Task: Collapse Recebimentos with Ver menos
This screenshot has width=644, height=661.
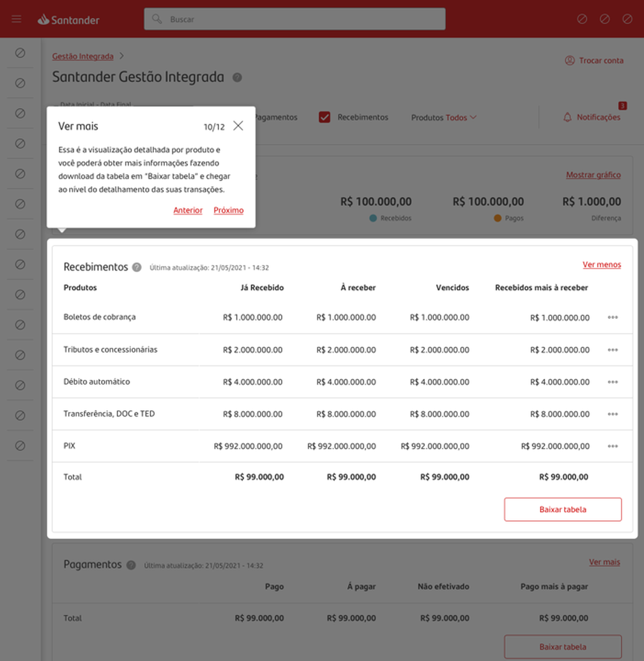Action: click(x=602, y=265)
